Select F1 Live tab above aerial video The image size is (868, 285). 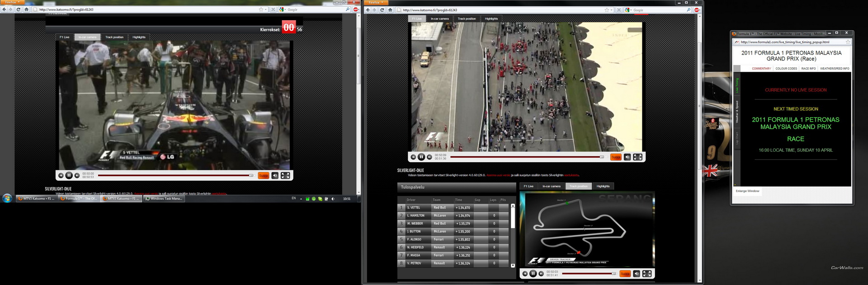coord(417,19)
